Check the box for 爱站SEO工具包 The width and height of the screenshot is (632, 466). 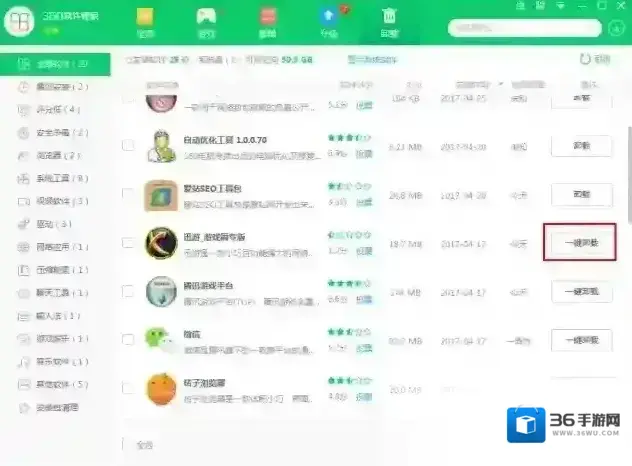click(128, 194)
